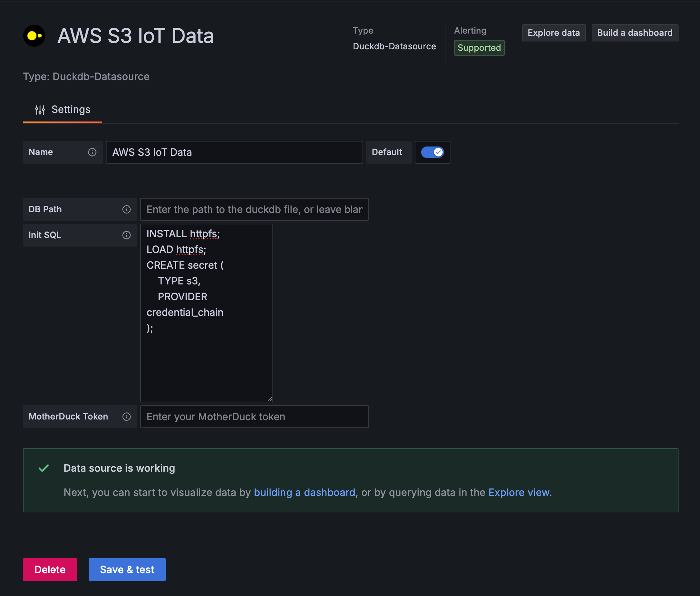Viewport: 700px width, 596px height.
Task: Show info tooltip for Init SQL
Action: coord(127,235)
